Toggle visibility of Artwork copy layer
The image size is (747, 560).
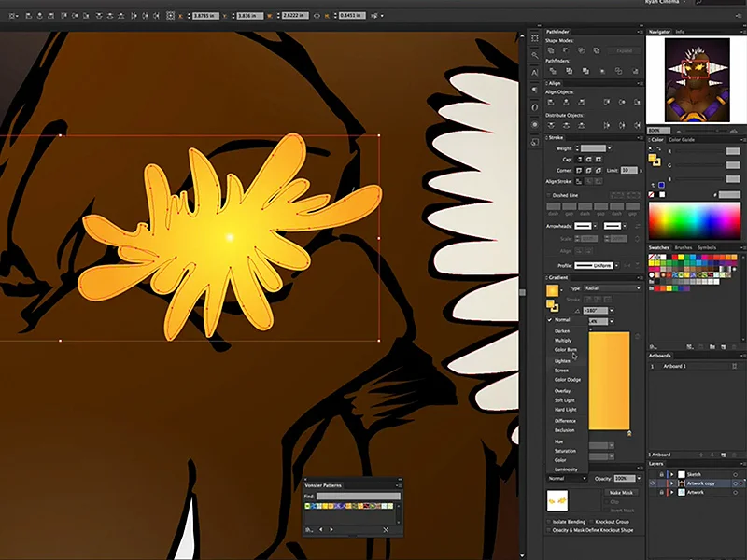pyautogui.click(x=652, y=483)
